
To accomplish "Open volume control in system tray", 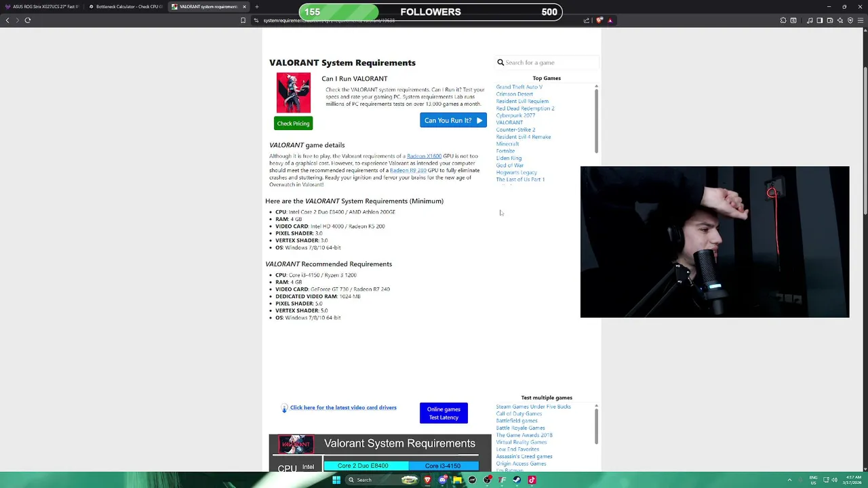I will [x=834, y=480].
